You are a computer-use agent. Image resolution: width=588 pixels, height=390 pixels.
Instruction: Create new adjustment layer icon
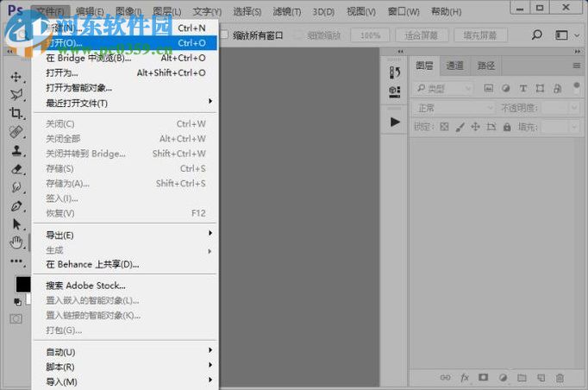point(503,378)
